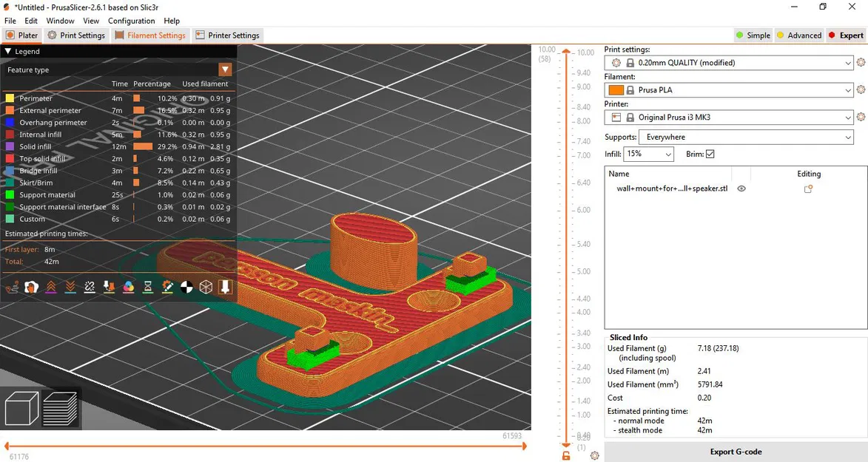The height and width of the screenshot is (462, 868).
Task: Click right thumb of horizontal move slider
Action: (x=524, y=446)
